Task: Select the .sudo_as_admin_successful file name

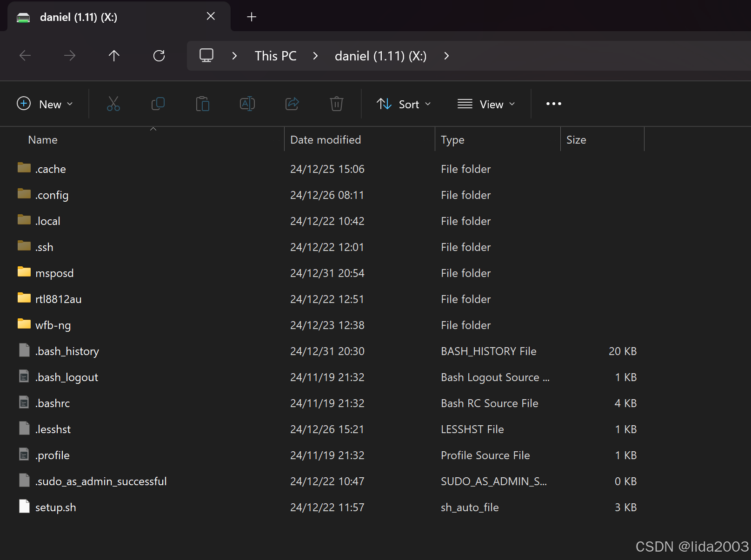Action: pyautogui.click(x=101, y=481)
